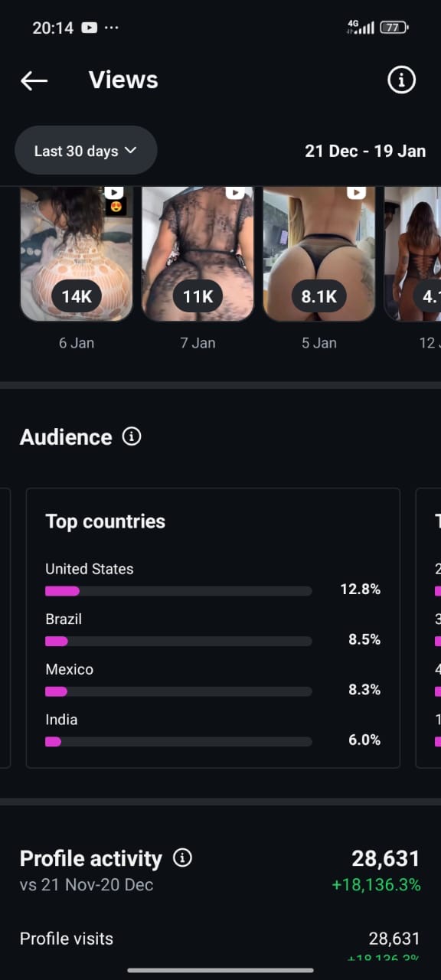441x980 pixels.
Task: Open the partially visible 12 Jan reel
Action: tap(413, 253)
